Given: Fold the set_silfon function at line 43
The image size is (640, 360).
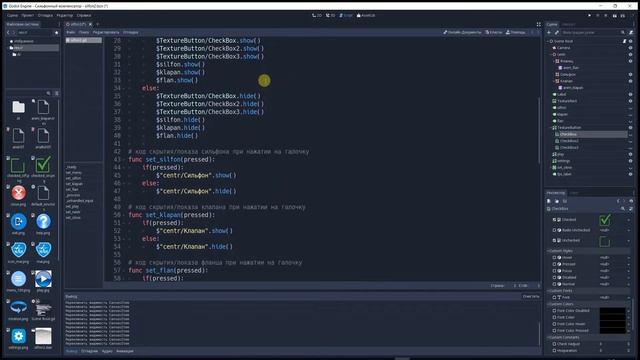Looking at the screenshot, I should [125, 160].
